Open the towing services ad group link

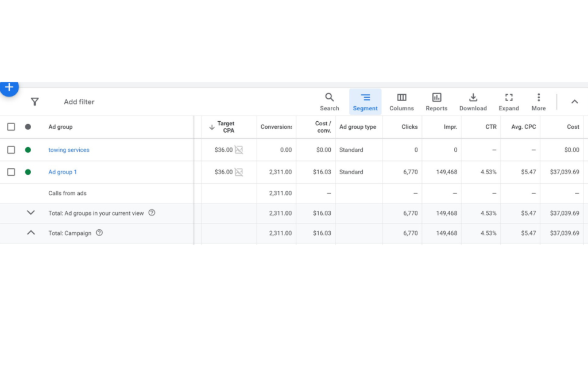coord(69,150)
